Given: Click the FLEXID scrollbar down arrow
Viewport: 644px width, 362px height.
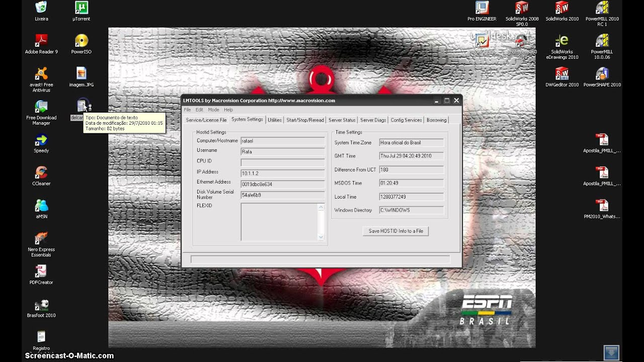Looking at the screenshot, I should [x=321, y=237].
